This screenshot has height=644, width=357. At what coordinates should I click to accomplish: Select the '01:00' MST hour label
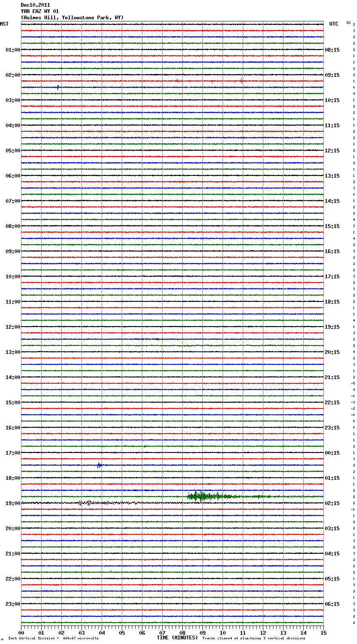click(13, 50)
